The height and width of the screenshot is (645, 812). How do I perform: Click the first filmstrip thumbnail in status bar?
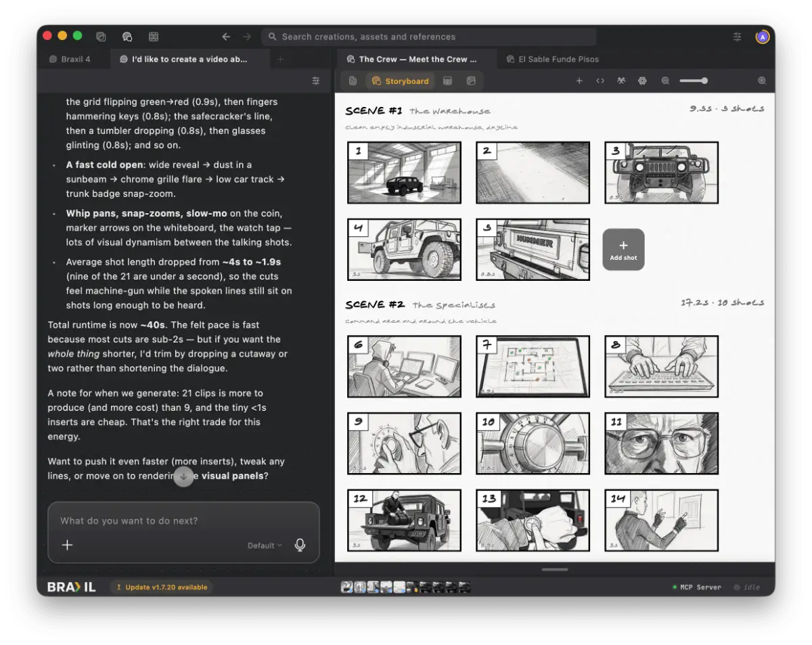coord(346,587)
